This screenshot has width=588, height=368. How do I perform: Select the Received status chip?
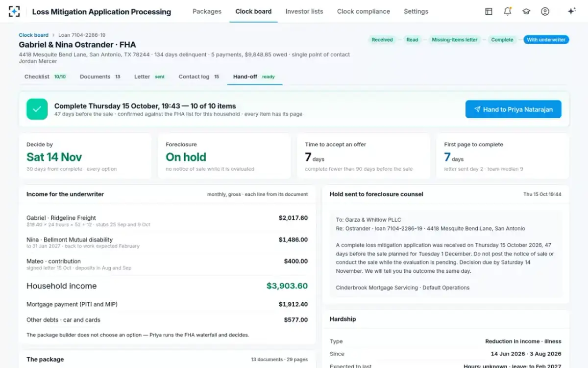tap(382, 40)
